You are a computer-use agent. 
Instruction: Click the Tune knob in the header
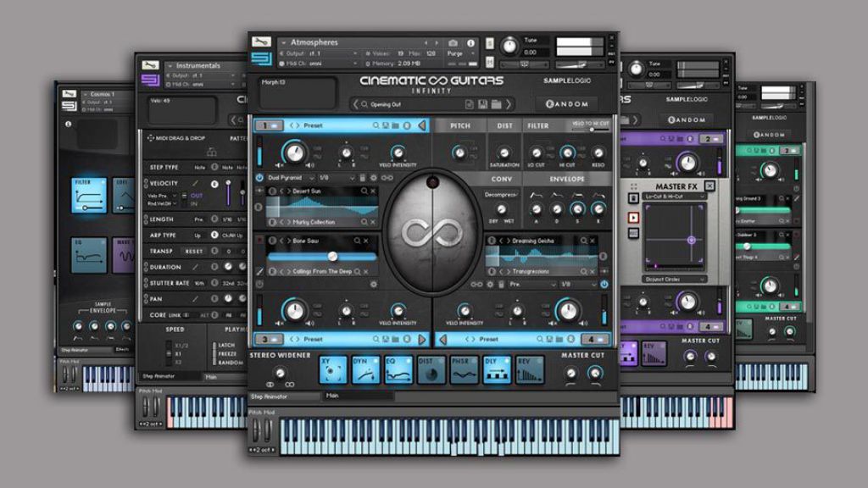coord(509,46)
